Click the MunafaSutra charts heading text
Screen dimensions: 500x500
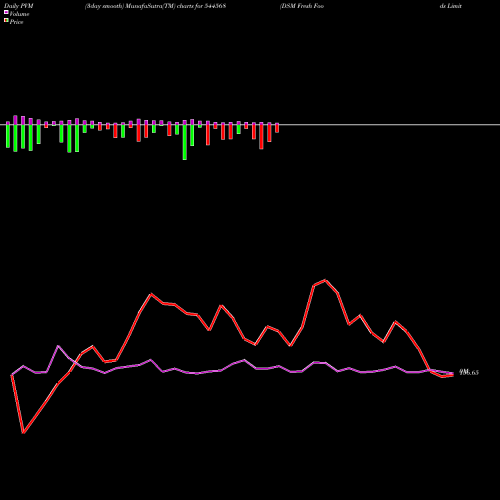155,6
